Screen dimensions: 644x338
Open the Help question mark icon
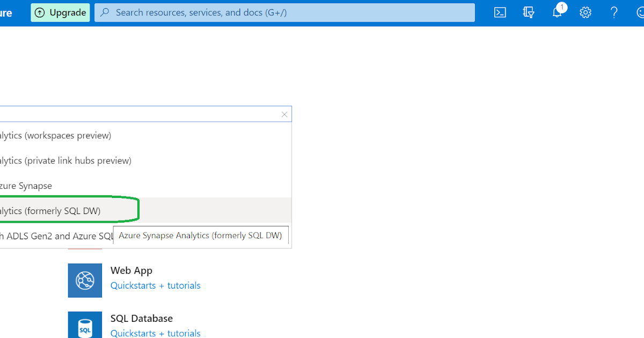(613, 12)
